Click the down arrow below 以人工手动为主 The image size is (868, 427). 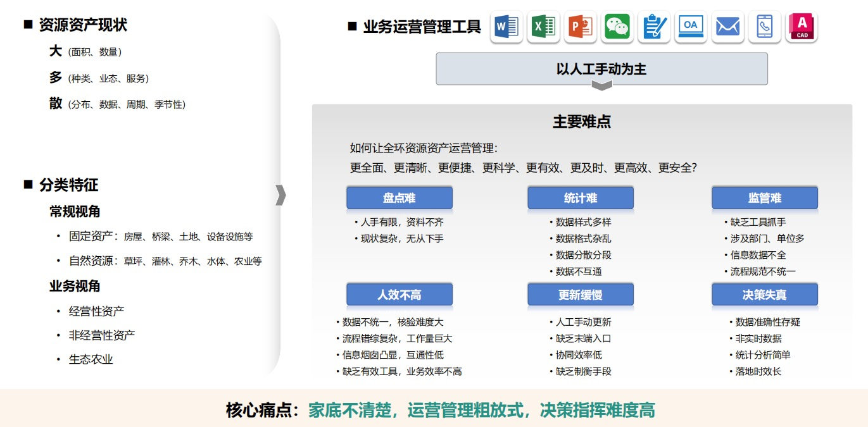point(601,85)
